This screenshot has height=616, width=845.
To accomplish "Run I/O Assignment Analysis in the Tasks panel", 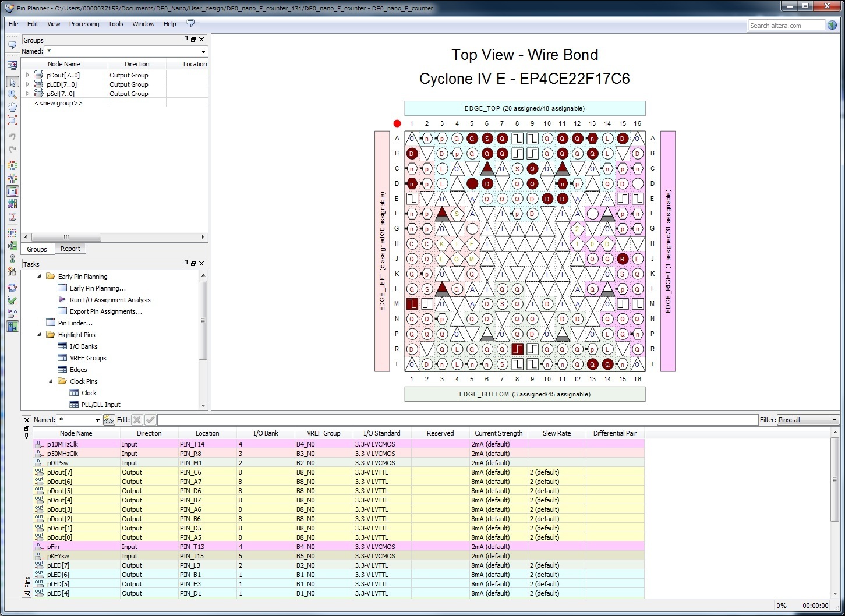I will click(x=110, y=299).
